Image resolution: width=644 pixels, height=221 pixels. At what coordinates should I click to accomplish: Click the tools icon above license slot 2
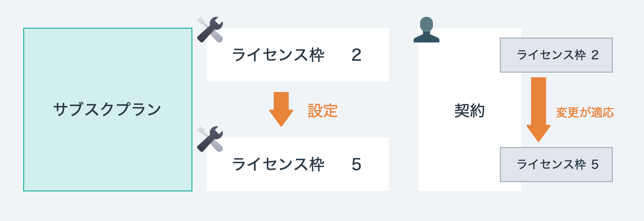pos(210,30)
